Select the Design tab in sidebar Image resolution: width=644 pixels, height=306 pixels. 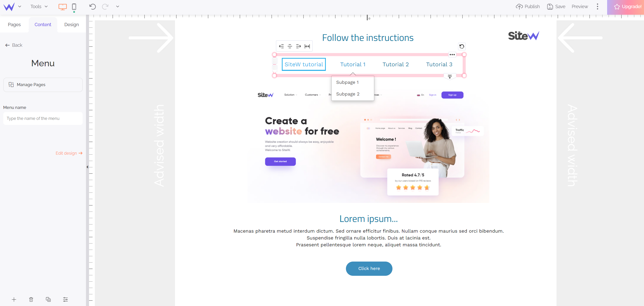[71, 24]
